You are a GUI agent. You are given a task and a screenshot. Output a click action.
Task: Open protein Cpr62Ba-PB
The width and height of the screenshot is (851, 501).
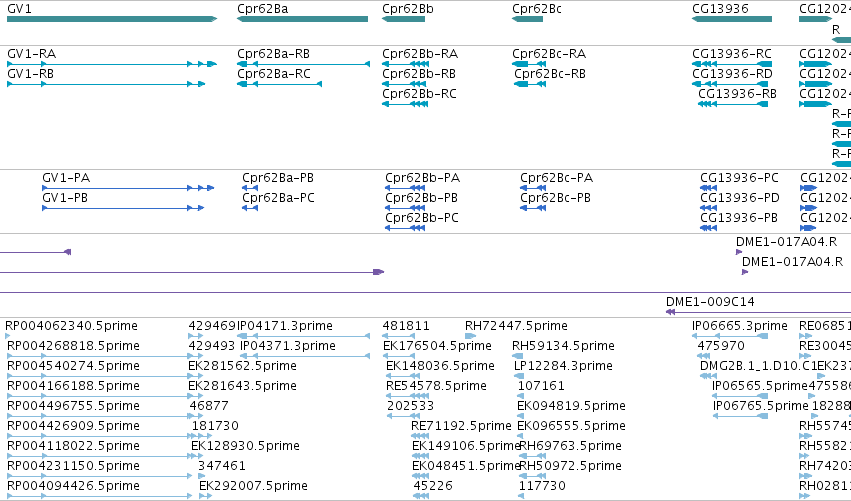pyautogui.click(x=278, y=178)
